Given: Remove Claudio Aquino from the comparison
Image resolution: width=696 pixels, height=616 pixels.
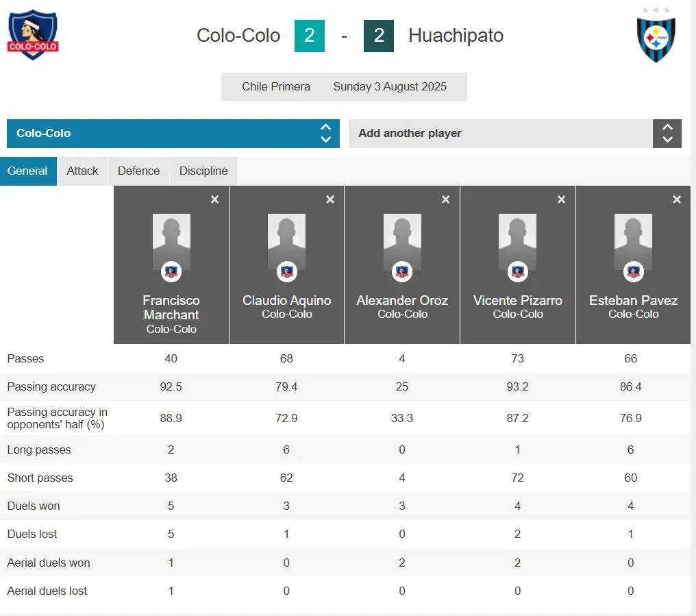Looking at the screenshot, I should (x=330, y=199).
